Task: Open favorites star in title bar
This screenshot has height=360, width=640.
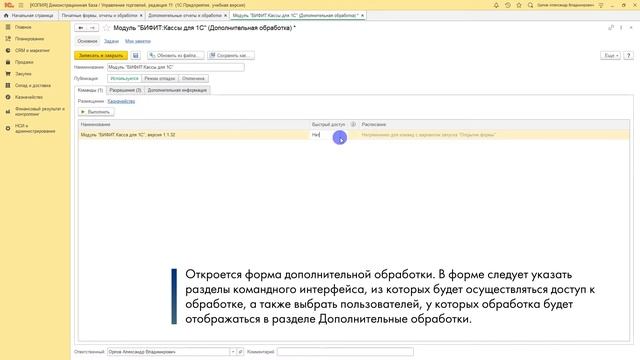Action: click(x=519, y=5)
